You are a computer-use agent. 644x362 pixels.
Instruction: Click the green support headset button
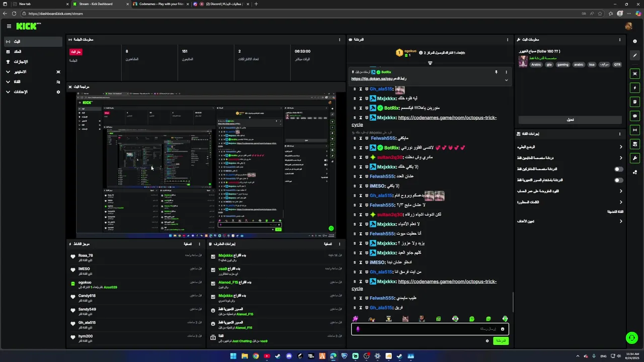631,338
